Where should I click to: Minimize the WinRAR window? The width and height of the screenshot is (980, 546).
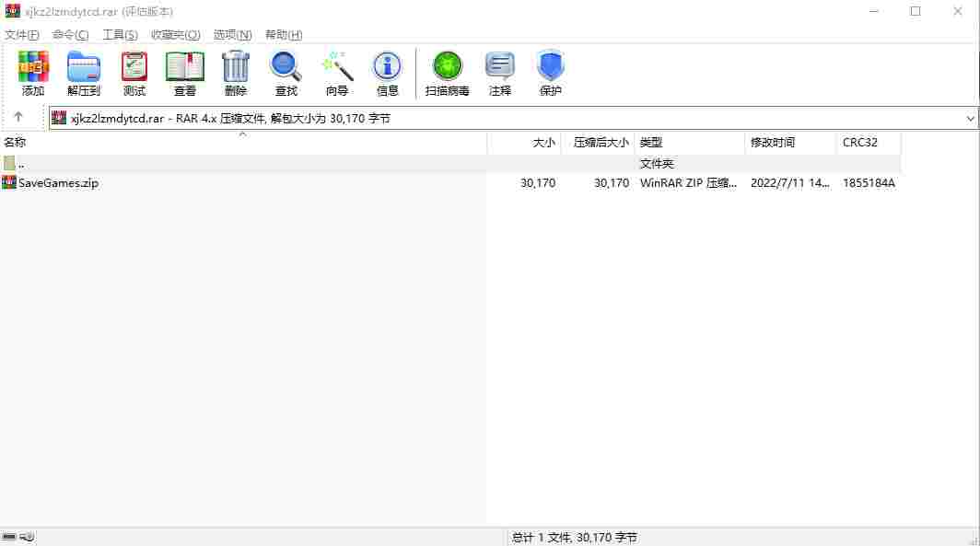coord(874,11)
